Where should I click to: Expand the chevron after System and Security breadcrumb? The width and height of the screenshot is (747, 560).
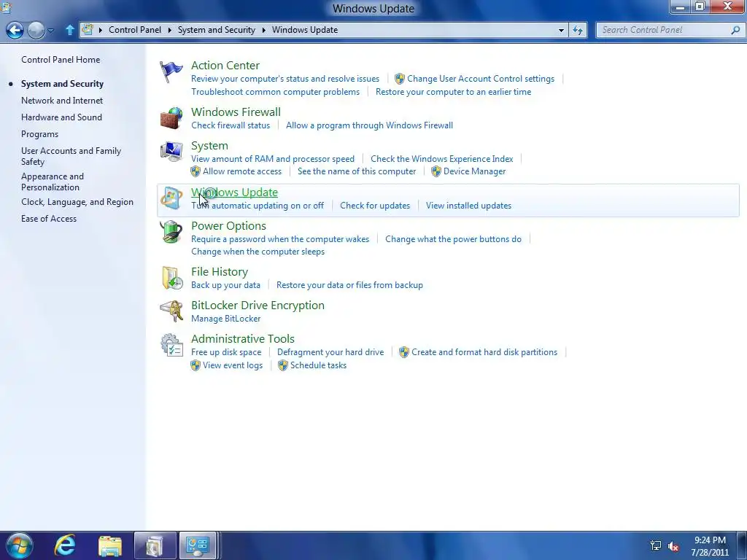pos(263,30)
